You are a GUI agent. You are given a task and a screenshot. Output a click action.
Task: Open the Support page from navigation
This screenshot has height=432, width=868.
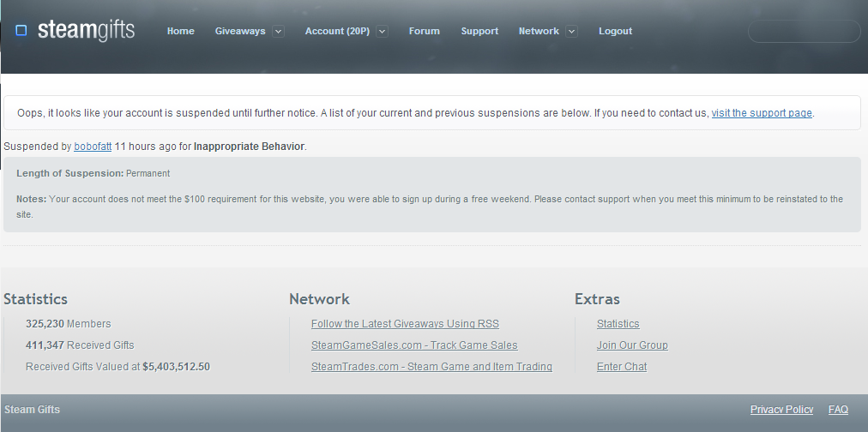tap(479, 32)
